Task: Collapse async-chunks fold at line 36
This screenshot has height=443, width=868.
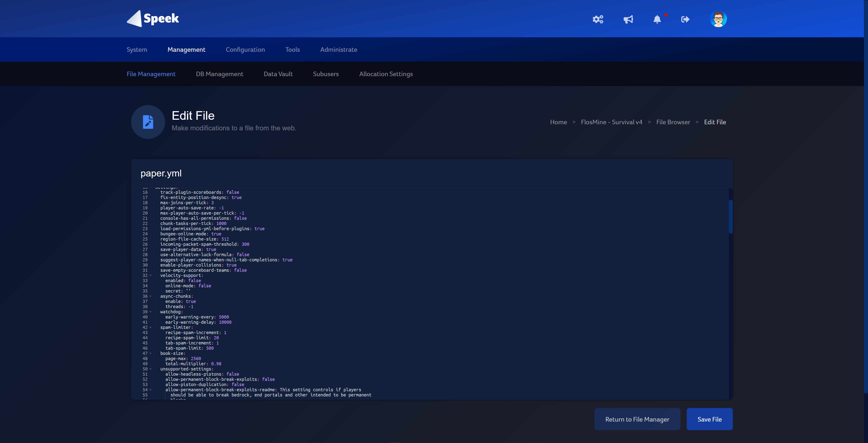Action: (x=150, y=296)
